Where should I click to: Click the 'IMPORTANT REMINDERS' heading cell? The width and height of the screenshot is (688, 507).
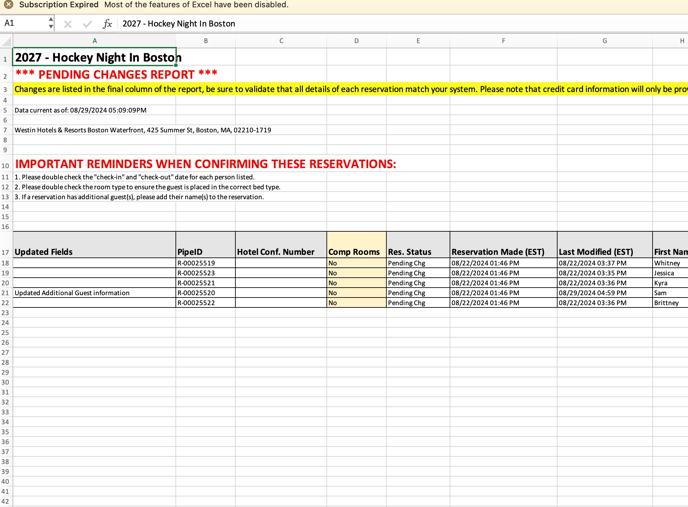pos(94,163)
